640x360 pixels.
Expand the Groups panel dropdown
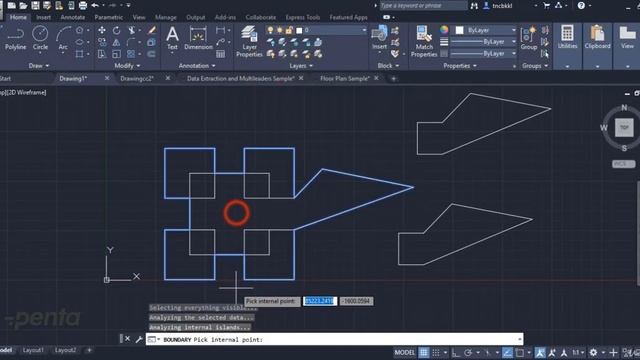pyautogui.click(x=535, y=65)
